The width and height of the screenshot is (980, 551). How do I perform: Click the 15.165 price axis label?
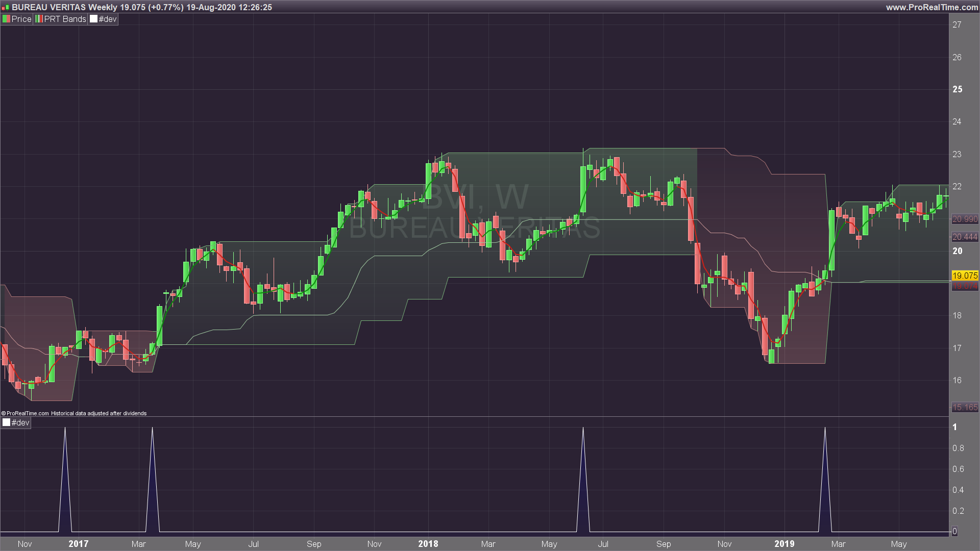pos(965,407)
